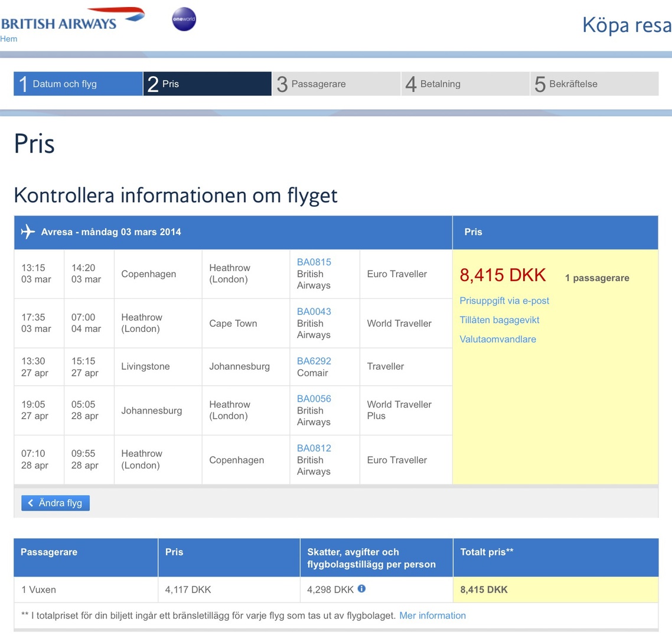Click the British Airways logo
672x638 pixels.
tap(72, 19)
